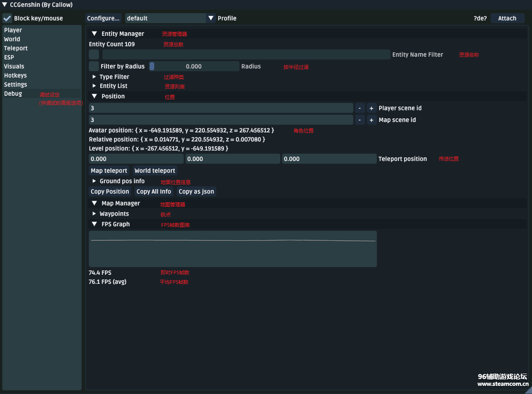
Task: Adjust the Radius slider
Action: 194,66
